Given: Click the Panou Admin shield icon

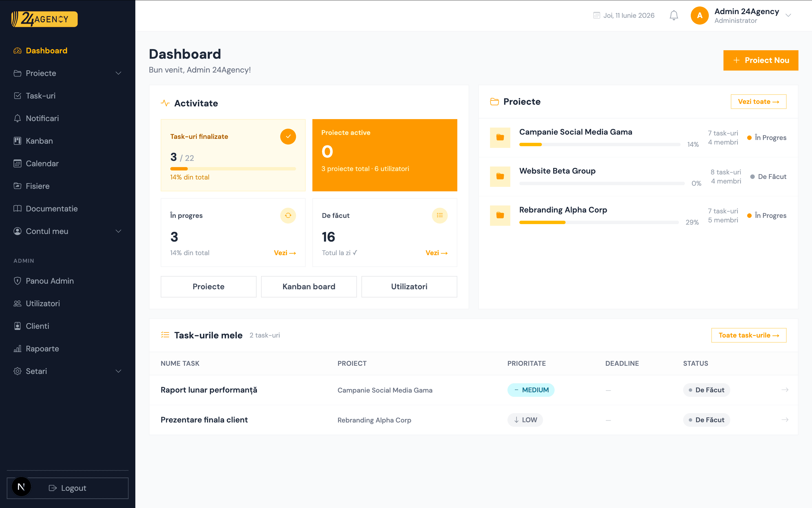Looking at the screenshot, I should pyautogui.click(x=17, y=281).
